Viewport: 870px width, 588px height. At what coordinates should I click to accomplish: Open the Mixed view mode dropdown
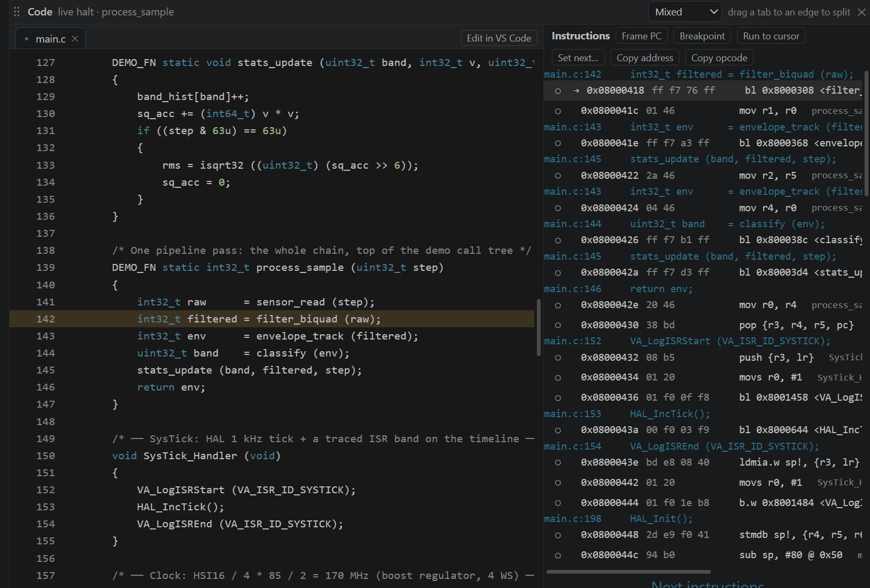[x=685, y=12]
